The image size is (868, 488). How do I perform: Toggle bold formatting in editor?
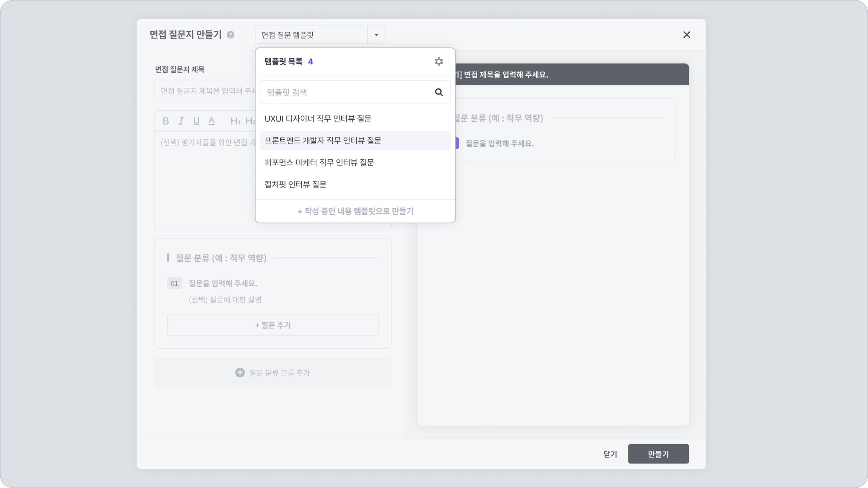[x=166, y=121]
